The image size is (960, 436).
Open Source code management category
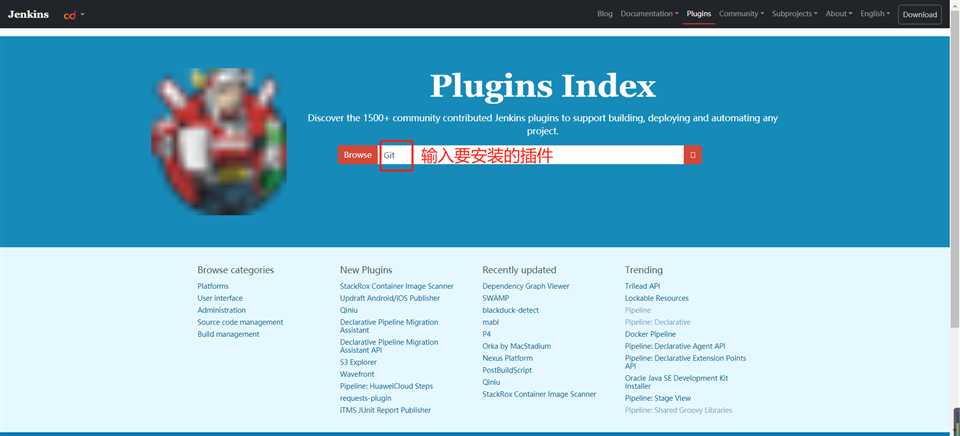pos(240,322)
